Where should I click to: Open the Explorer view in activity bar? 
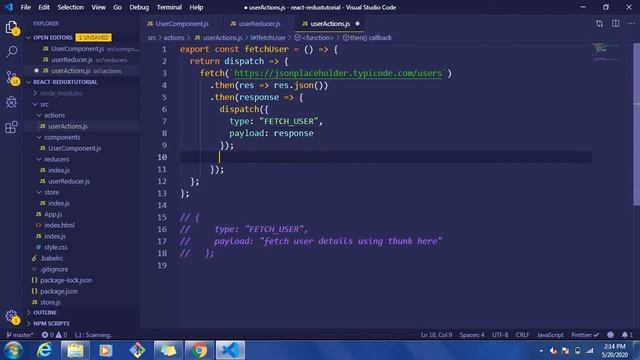tap(11, 27)
